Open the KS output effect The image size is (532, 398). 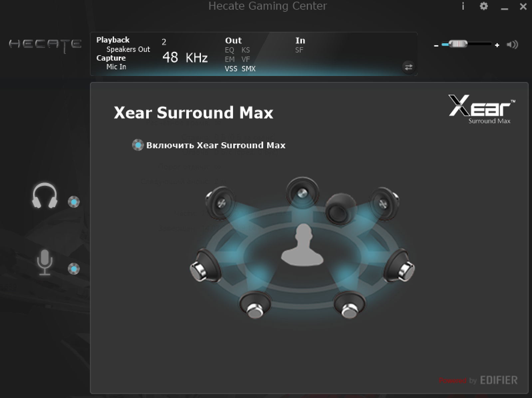tap(246, 50)
